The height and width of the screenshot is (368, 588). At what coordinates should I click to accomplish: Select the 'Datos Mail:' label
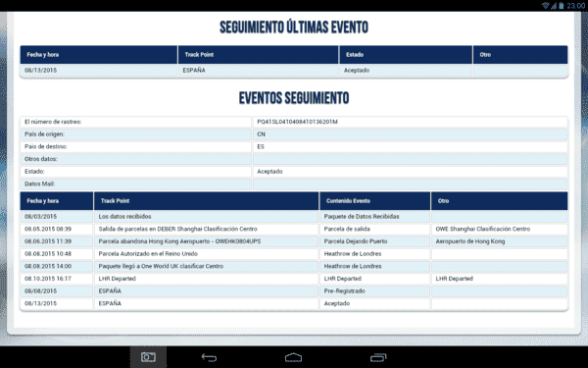[39, 184]
